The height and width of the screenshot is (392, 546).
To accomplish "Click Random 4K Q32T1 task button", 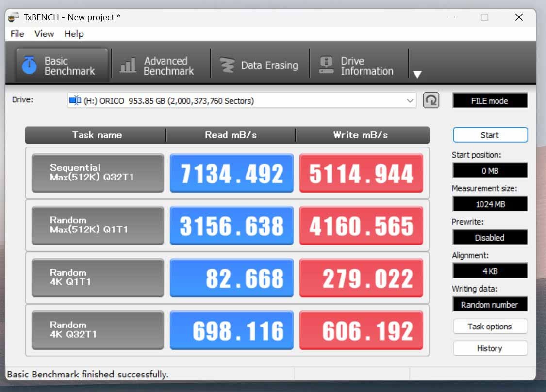I will [x=98, y=330].
